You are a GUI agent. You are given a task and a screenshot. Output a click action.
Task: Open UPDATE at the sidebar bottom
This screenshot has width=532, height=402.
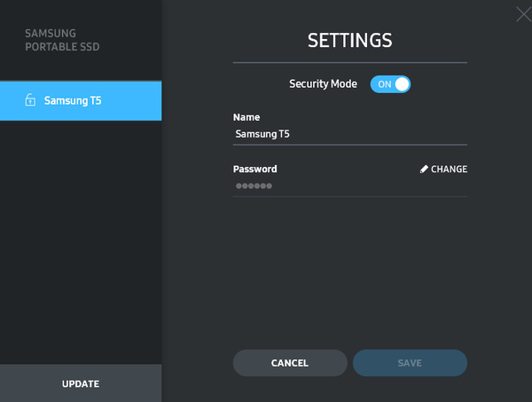[x=81, y=383]
